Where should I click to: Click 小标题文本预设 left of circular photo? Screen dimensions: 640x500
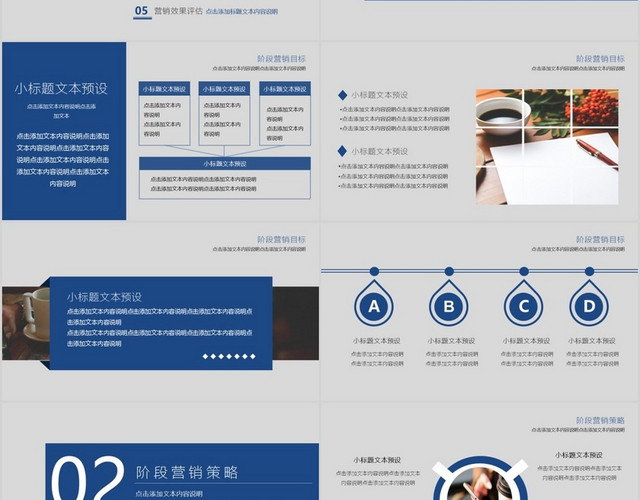[x=377, y=460]
